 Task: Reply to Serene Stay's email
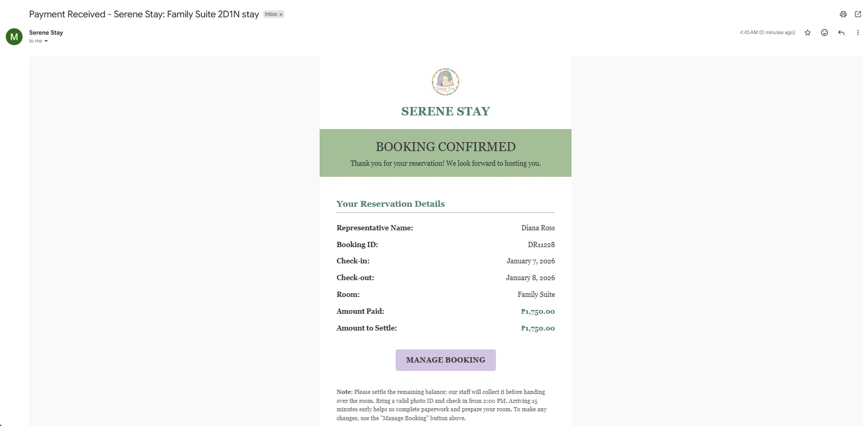click(x=841, y=33)
